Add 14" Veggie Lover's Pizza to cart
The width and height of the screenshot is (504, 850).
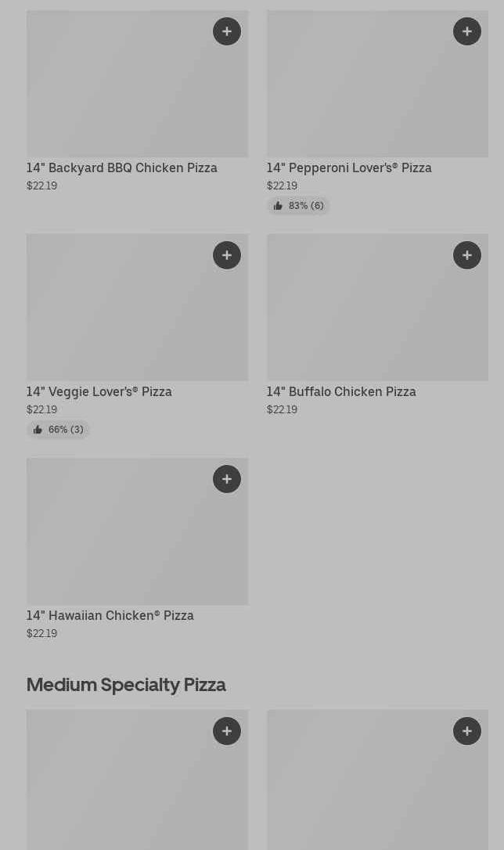coord(227,255)
